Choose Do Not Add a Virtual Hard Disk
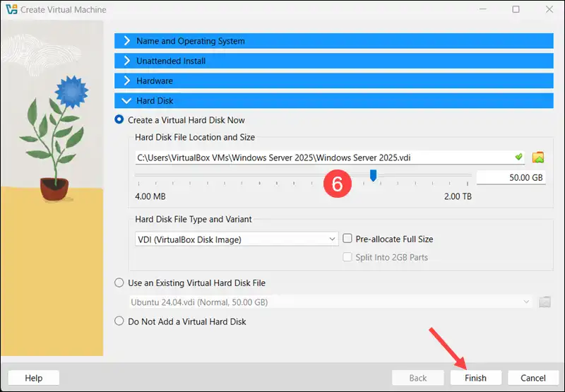Viewport: 565px width, 392px height. (x=119, y=321)
